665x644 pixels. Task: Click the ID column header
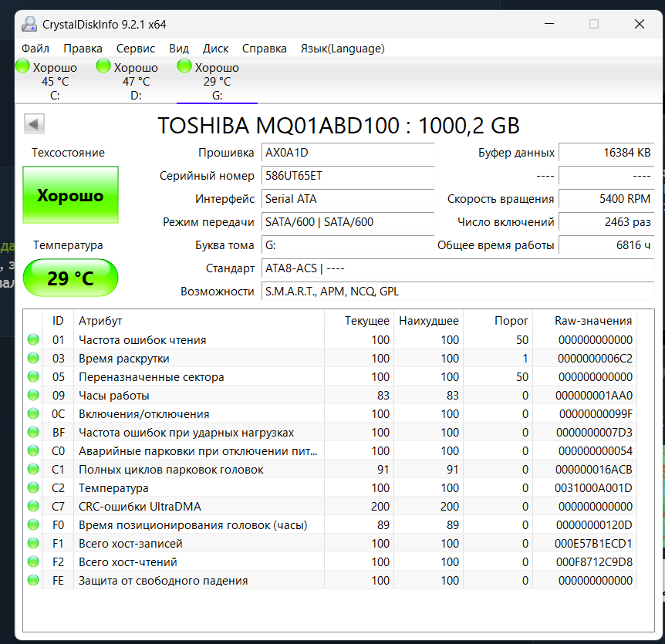[58, 321]
